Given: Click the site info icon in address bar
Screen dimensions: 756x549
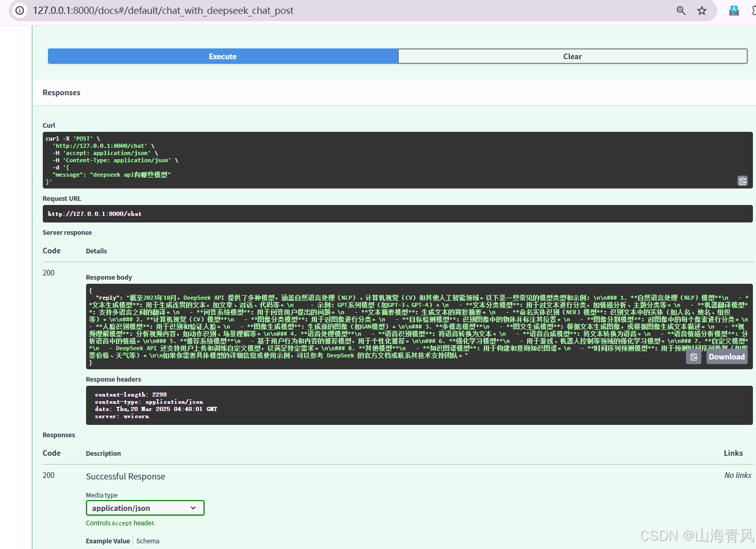Looking at the screenshot, I should 20,10.
